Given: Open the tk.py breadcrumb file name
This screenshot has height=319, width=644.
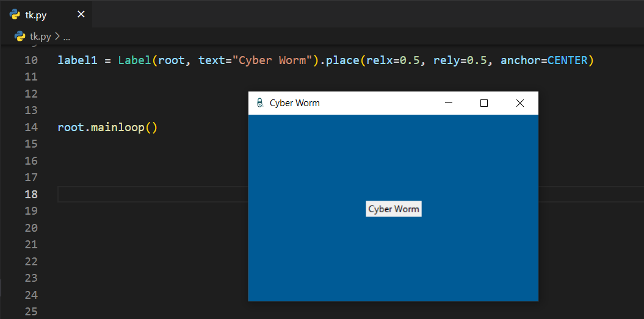Looking at the screenshot, I should tap(40, 37).
